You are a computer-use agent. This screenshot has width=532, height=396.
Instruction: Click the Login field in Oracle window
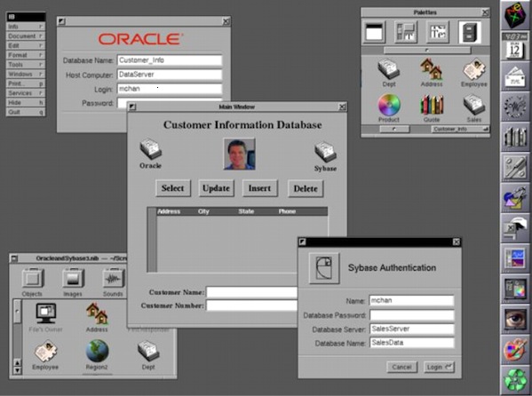[170, 89]
